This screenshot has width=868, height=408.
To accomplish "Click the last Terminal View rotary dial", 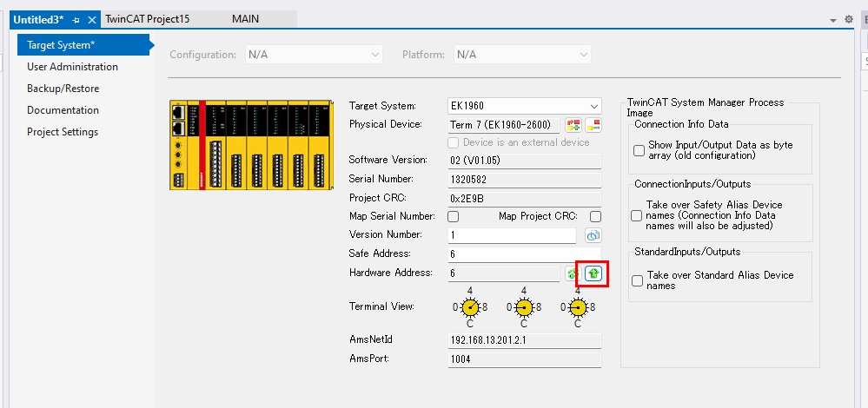I will tap(578, 307).
